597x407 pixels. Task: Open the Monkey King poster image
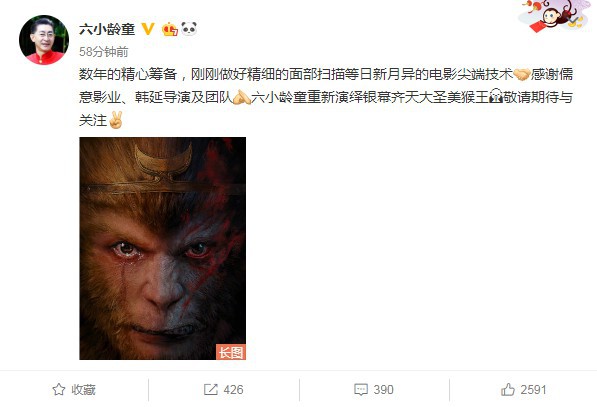click(163, 248)
